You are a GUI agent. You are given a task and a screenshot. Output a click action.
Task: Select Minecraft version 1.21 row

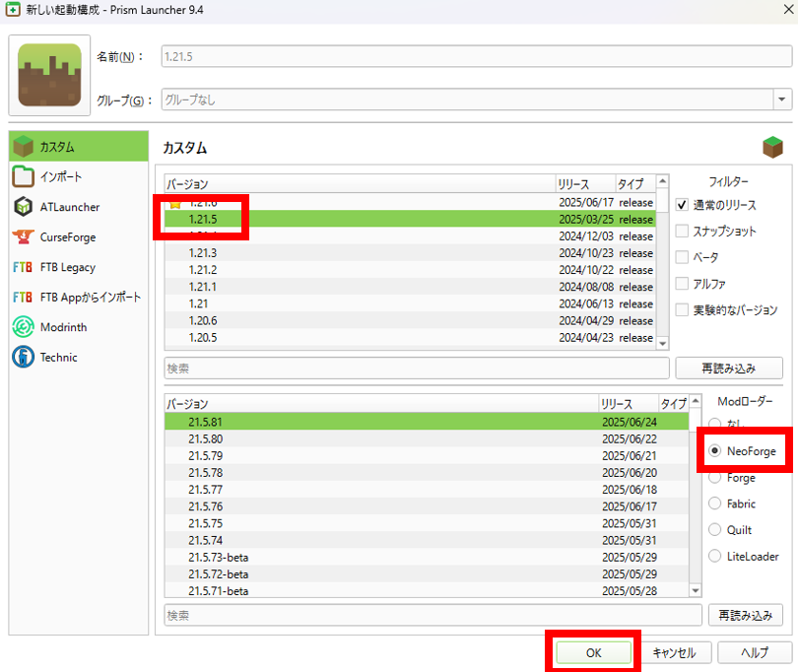pyautogui.click(x=410, y=303)
